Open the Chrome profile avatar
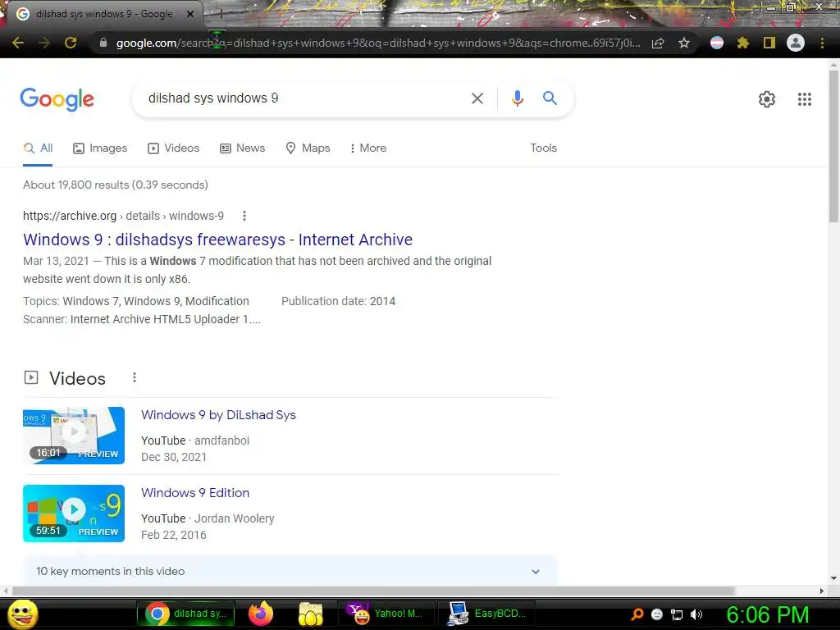 [796, 43]
